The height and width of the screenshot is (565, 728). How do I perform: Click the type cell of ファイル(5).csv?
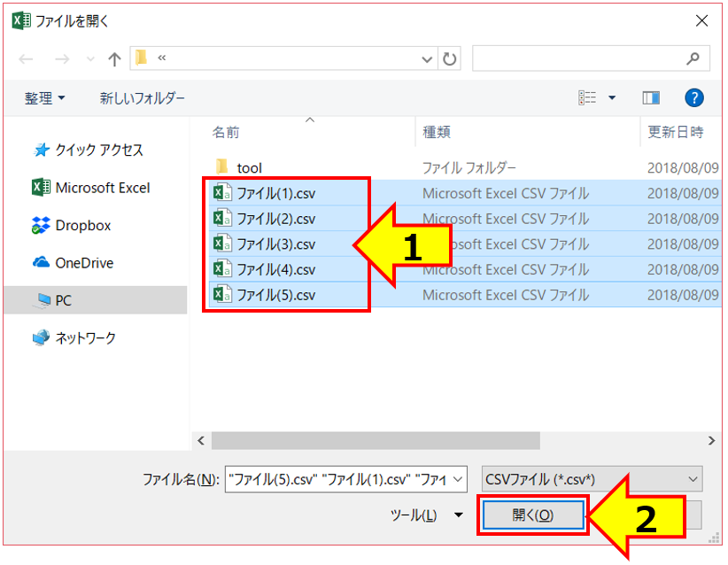coord(506,295)
